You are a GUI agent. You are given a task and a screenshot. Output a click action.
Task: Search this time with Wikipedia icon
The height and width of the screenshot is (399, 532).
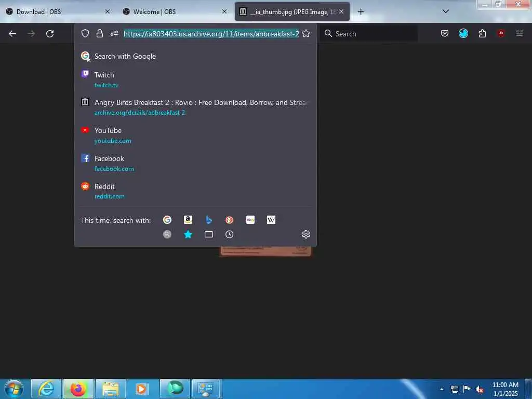coord(271,220)
